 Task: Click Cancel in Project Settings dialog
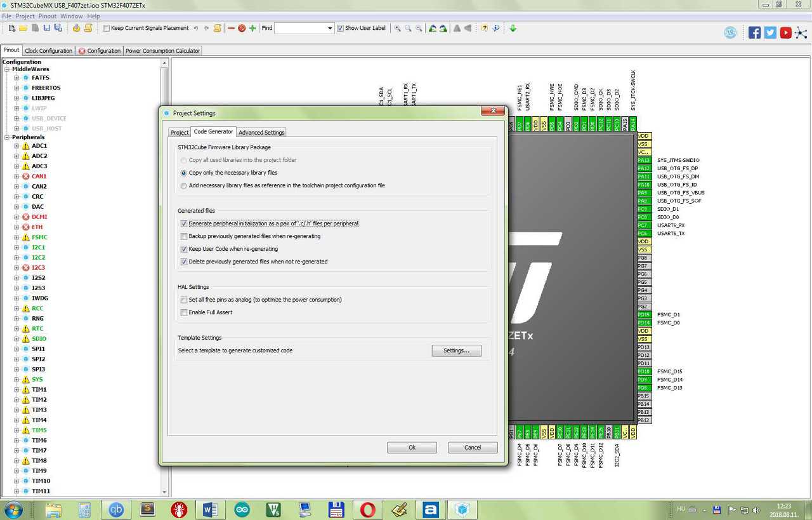click(x=473, y=448)
